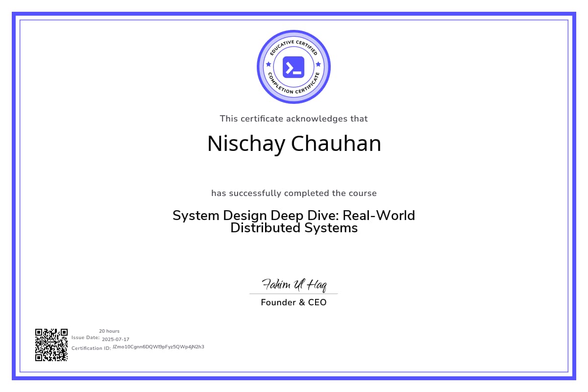The image size is (588, 392).
Task: Click "This certificate acknowledges that" text
Action: pyautogui.click(x=294, y=119)
